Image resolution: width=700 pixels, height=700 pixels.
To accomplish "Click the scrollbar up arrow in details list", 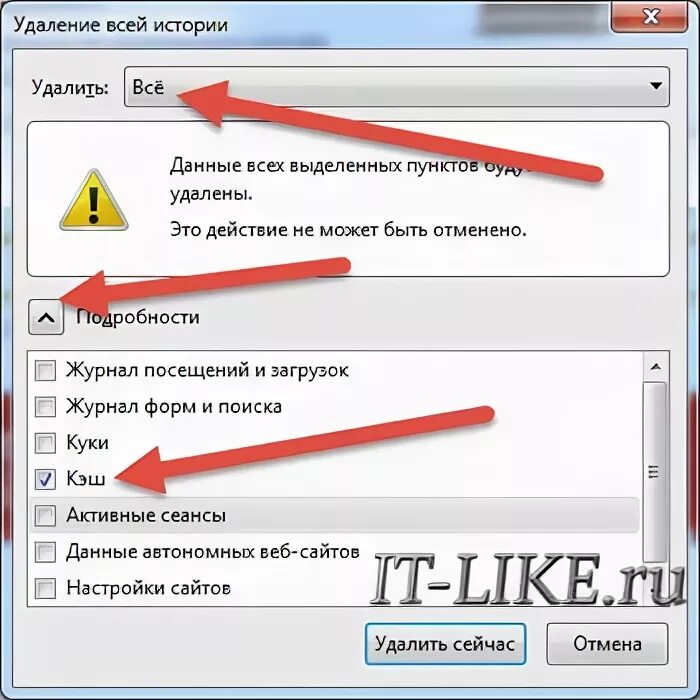I will coord(655,367).
